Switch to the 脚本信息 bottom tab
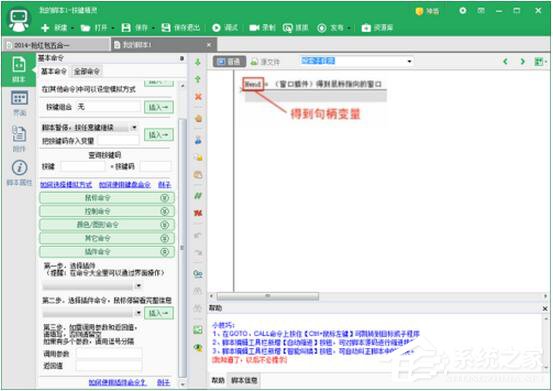This screenshot has width=553, height=391. pyautogui.click(x=244, y=380)
